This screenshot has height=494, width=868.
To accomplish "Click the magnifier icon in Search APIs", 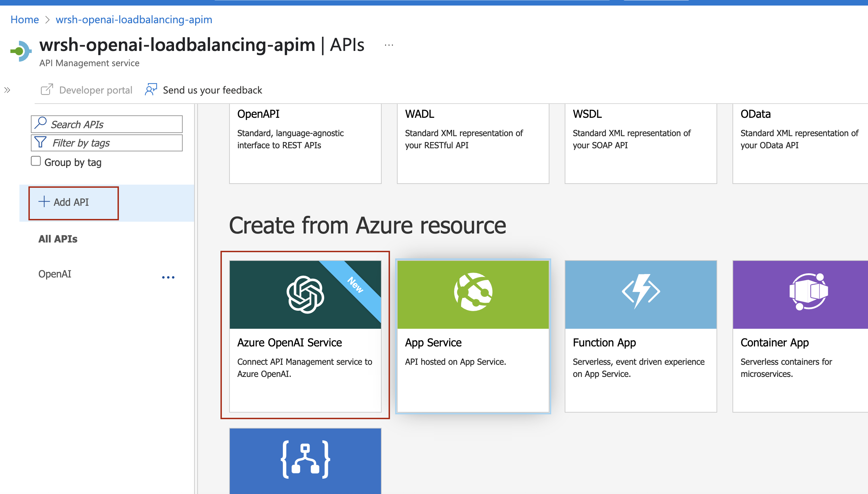I will click(41, 122).
